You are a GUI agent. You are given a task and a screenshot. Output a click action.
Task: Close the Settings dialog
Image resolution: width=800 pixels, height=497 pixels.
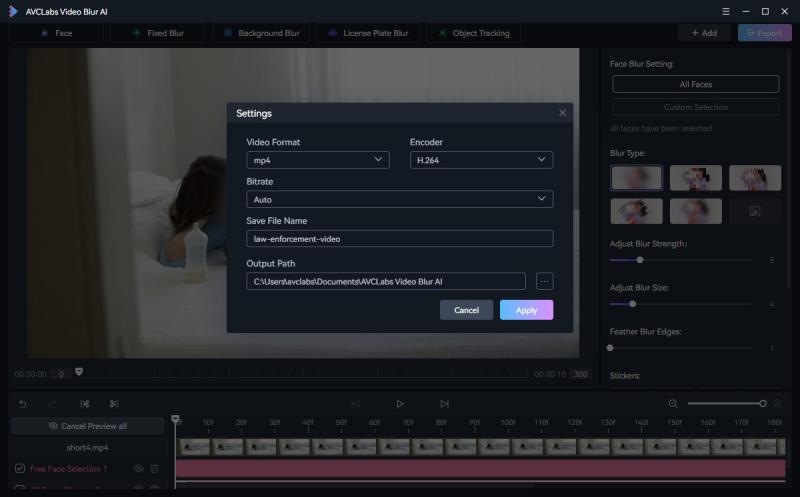tap(562, 113)
